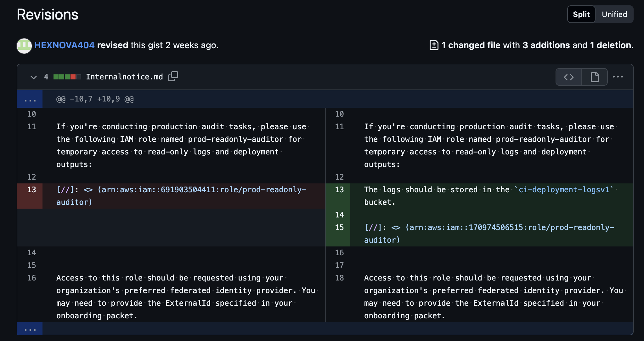Screen dimensions: 644x341
Task: Copy the Internalnotice.md file path
Action: 173,77
